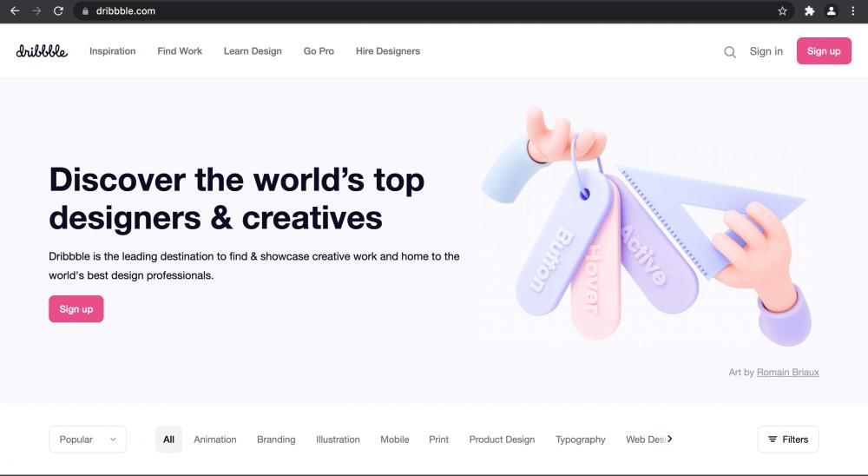Click the dribbble.com address bar
The width and height of the screenshot is (868, 476).
[x=421, y=10]
